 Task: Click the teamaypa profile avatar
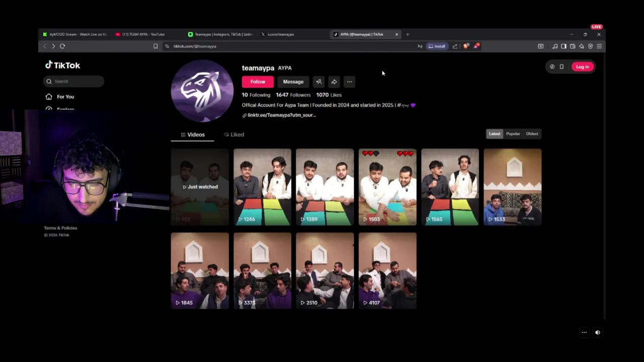coord(202,91)
